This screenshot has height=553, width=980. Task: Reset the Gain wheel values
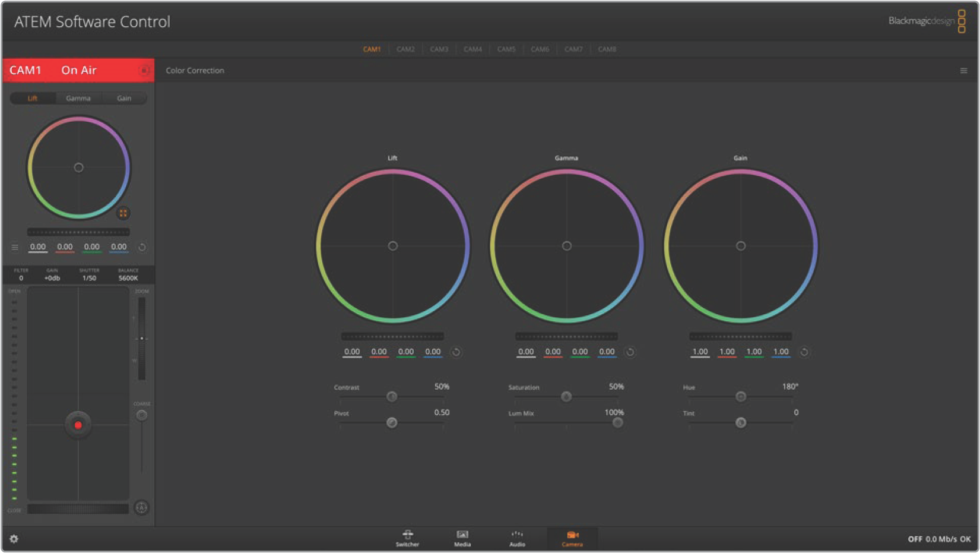click(804, 352)
